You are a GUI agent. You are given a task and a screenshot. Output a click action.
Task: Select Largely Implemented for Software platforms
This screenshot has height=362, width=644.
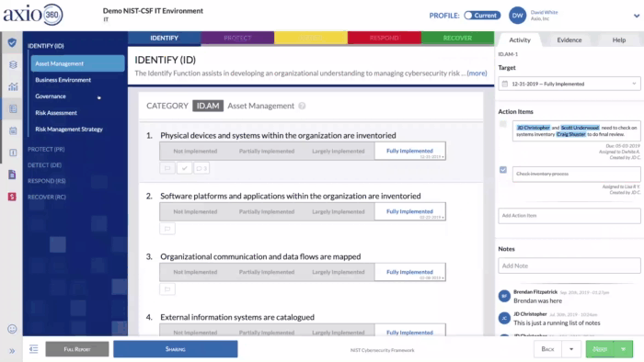(339, 211)
